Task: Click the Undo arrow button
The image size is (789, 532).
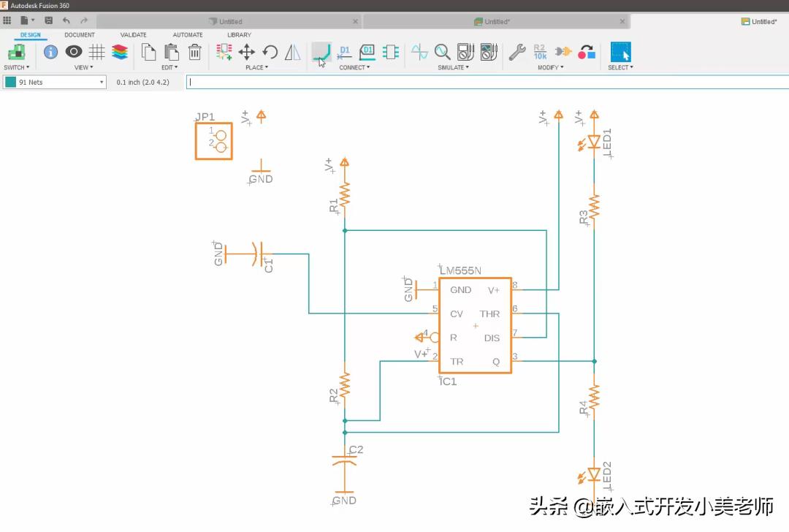Action: click(66, 20)
